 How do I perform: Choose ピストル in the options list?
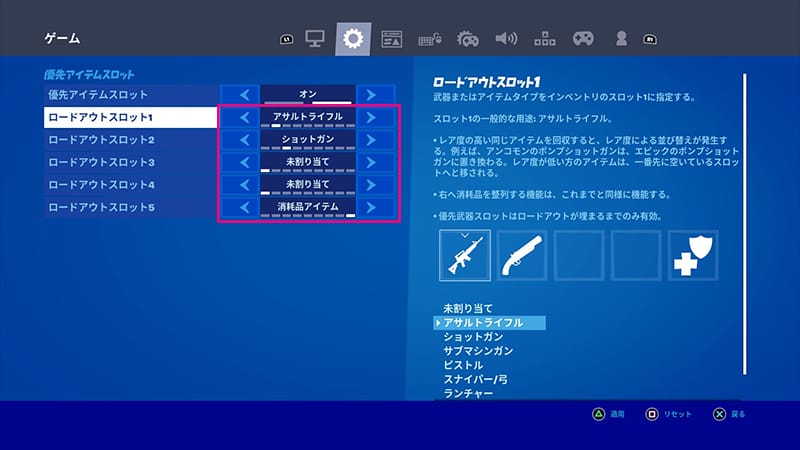click(x=463, y=365)
